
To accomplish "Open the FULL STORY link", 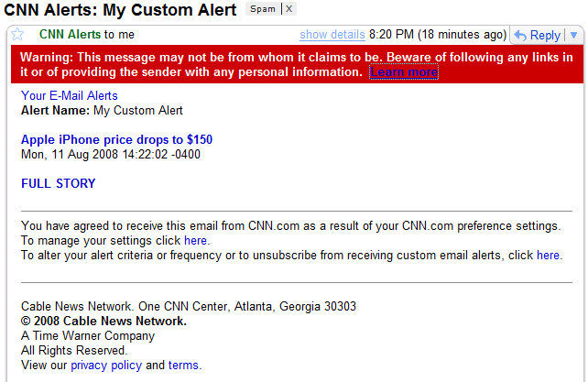I will pos(58,183).
